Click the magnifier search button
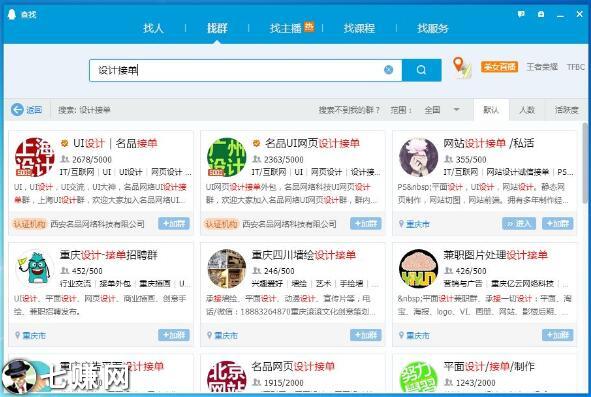The width and height of the screenshot is (591, 397). pyautogui.click(x=421, y=70)
